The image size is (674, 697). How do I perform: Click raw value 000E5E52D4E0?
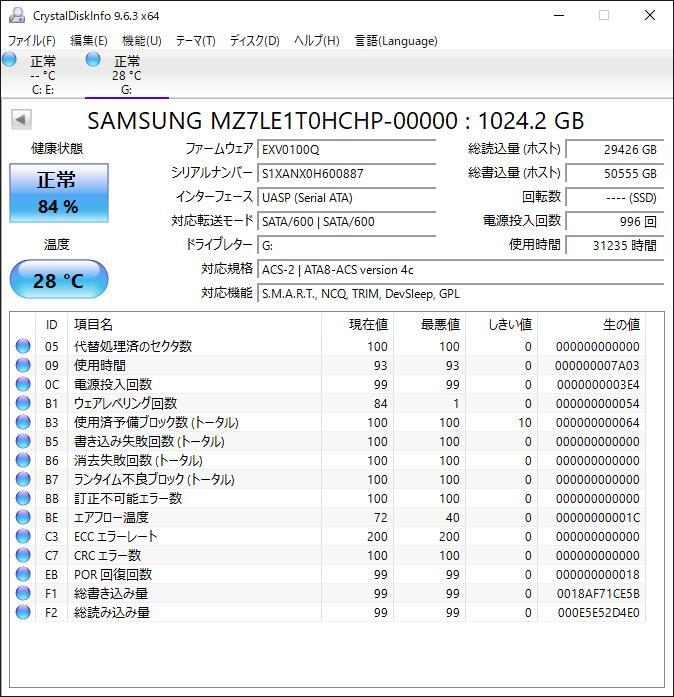598,613
